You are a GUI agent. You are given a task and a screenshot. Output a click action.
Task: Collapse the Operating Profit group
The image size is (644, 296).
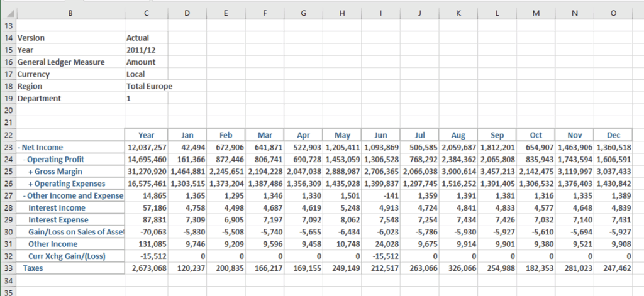point(24,159)
